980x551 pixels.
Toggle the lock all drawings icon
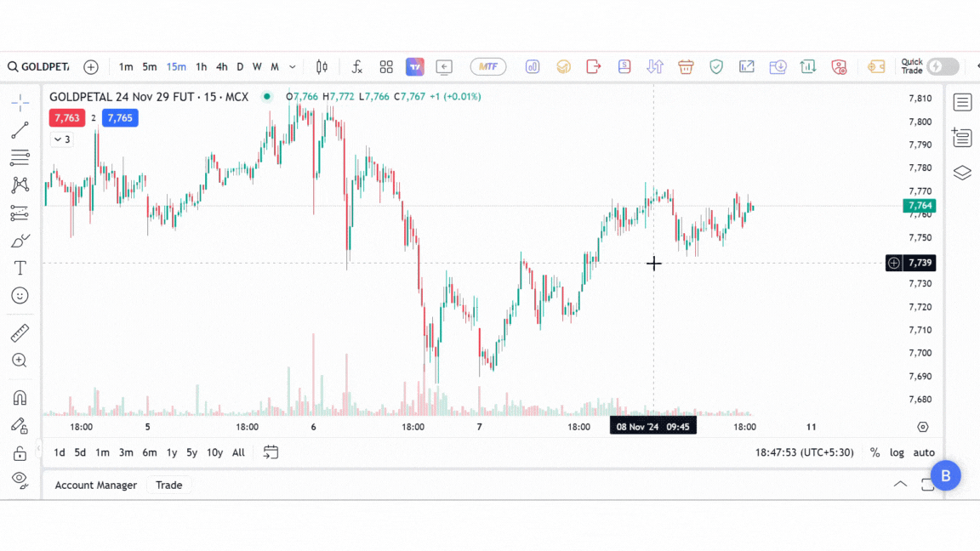click(20, 453)
